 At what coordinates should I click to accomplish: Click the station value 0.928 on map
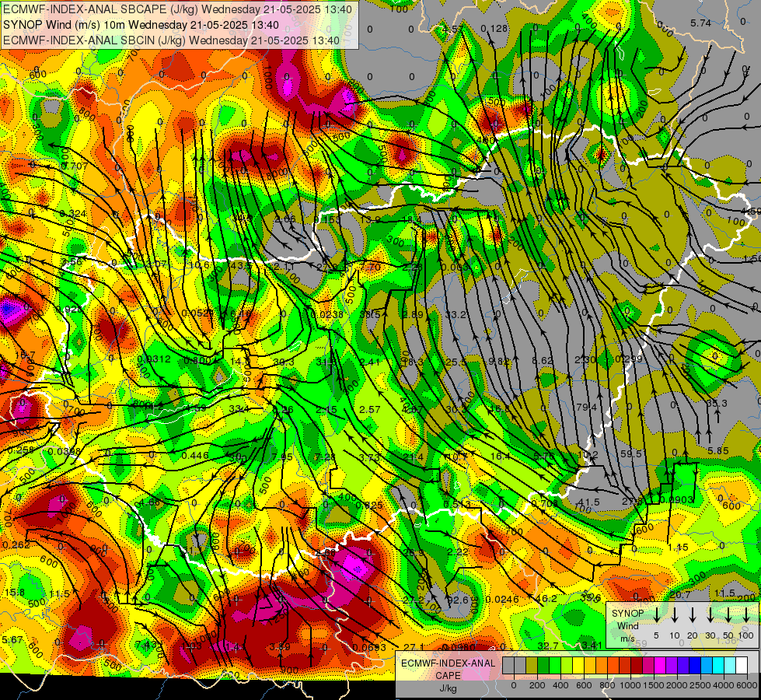(x=71, y=309)
